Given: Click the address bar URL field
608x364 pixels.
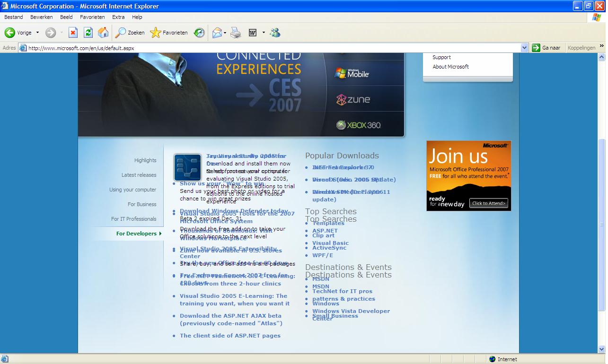Looking at the screenshot, I should (x=273, y=48).
